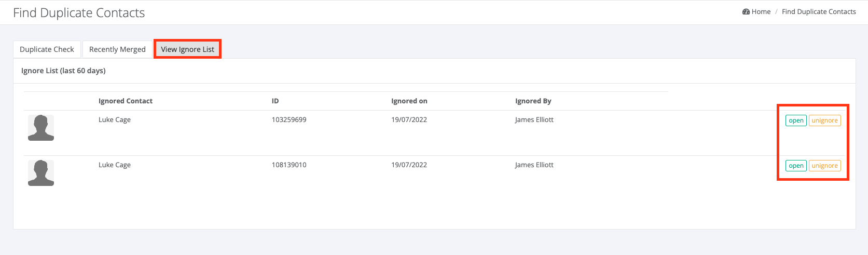The height and width of the screenshot is (255, 868).
Task: Click ID number 108139010
Action: coord(289,165)
